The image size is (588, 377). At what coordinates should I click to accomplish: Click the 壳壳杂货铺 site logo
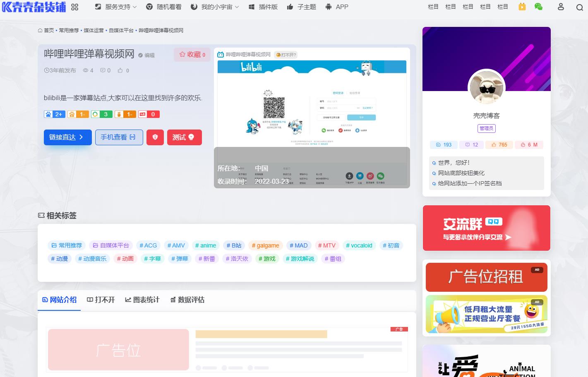coord(34,7)
